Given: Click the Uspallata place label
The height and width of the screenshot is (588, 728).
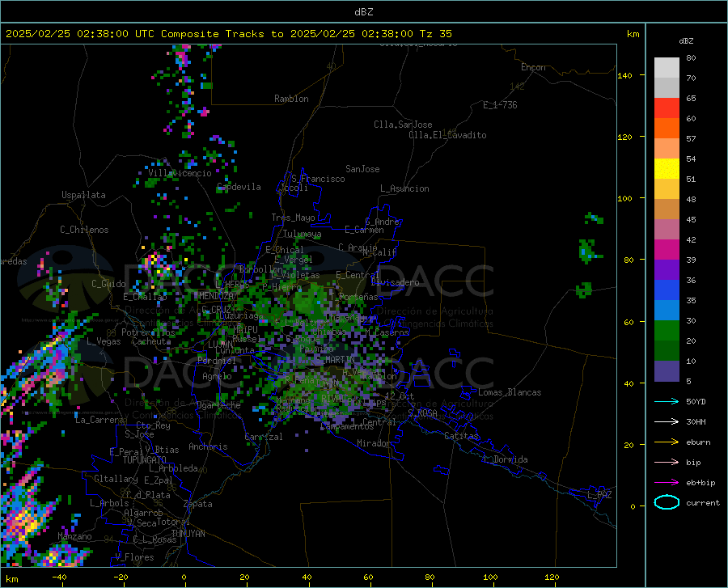Looking at the screenshot, I should coord(83,195).
